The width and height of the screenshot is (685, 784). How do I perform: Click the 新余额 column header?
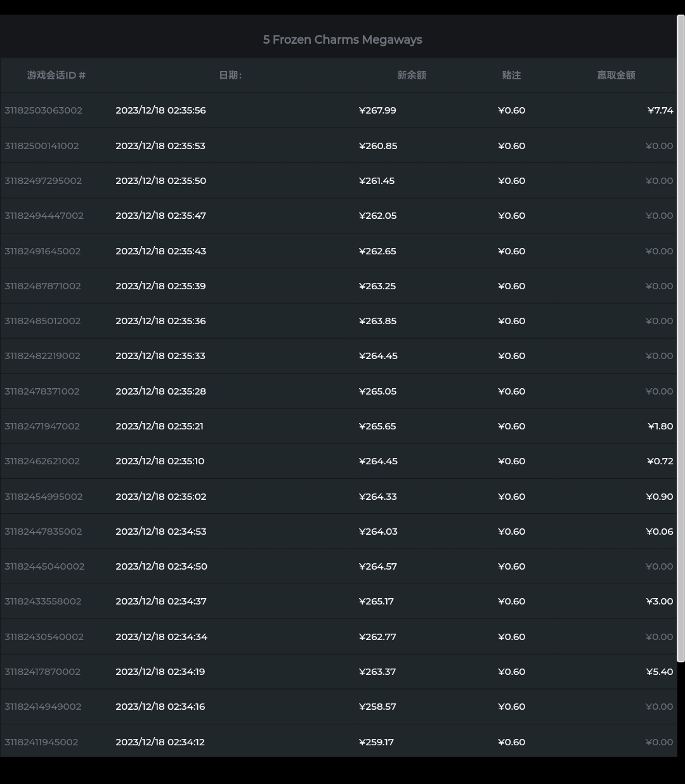coord(412,75)
